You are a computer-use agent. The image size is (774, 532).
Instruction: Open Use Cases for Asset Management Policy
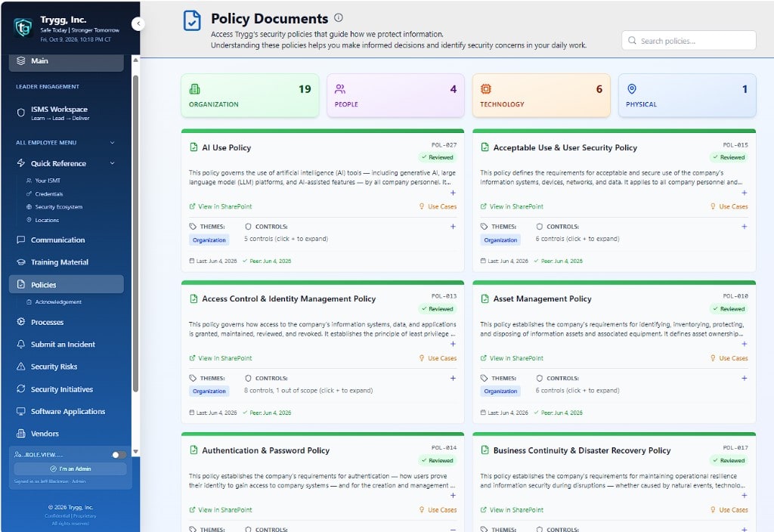coord(729,357)
